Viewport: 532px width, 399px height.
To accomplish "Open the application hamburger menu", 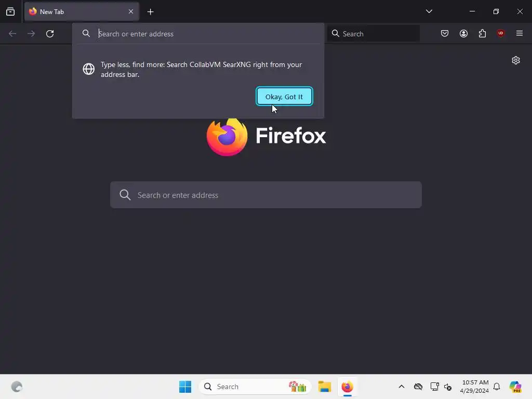I will (x=519, y=33).
